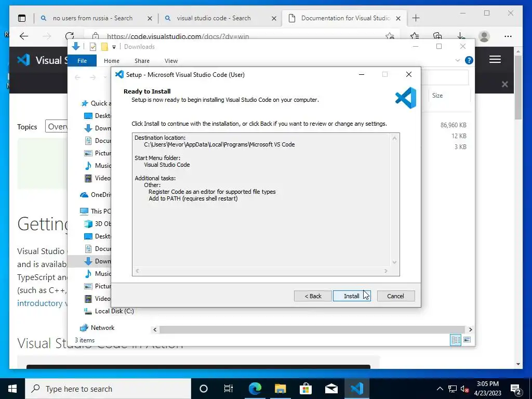Select This PC in navigation pane

[96, 211]
